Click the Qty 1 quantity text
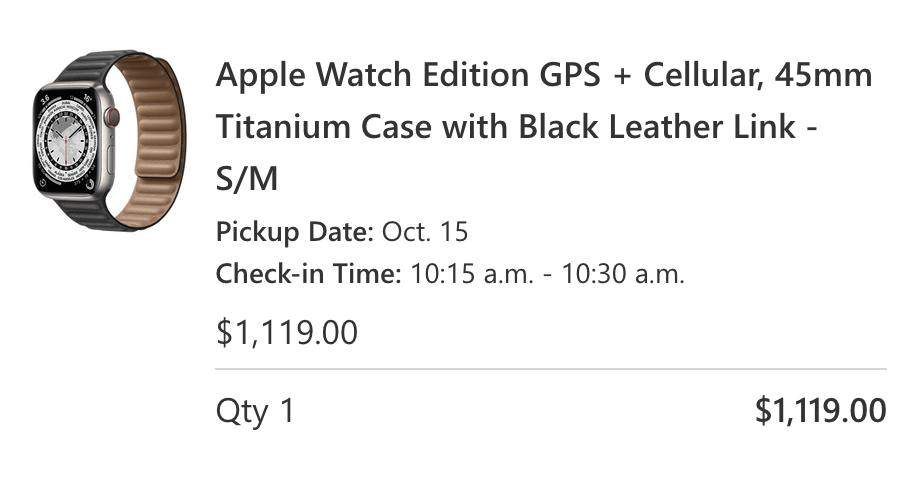The width and height of the screenshot is (902, 484). coord(256,410)
